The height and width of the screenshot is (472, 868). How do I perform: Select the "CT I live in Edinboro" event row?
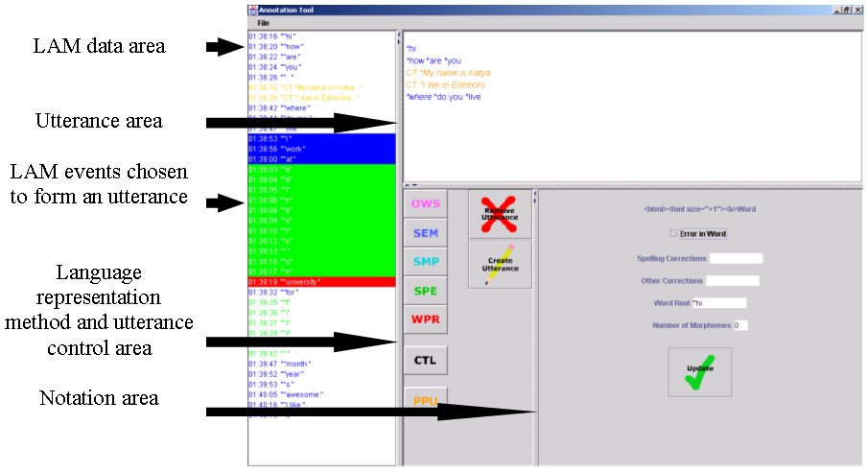[321, 98]
